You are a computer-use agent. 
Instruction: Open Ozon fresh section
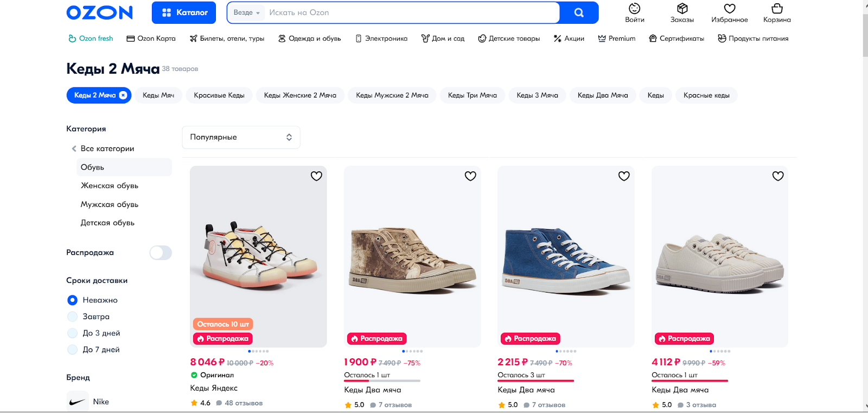click(91, 38)
